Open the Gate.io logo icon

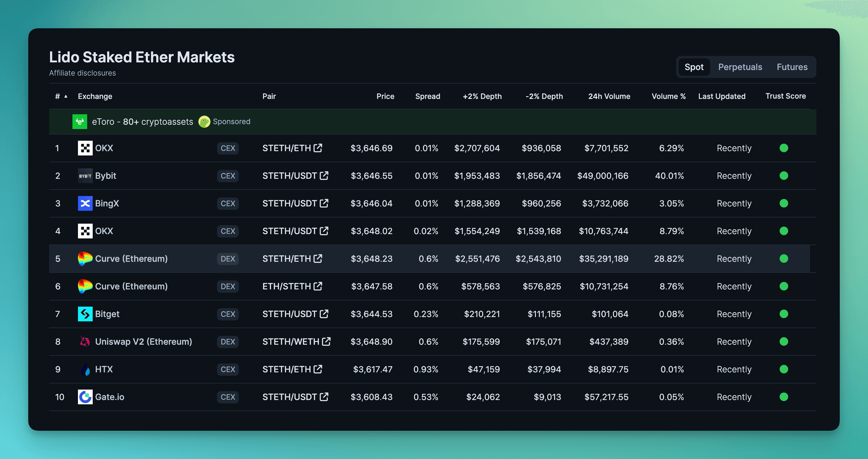coord(85,397)
